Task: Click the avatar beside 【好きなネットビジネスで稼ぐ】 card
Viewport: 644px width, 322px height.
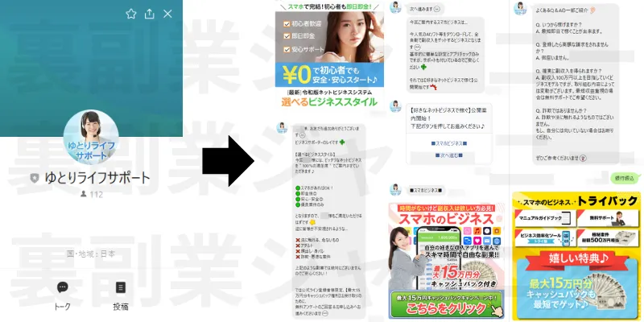Action: coord(395,106)
